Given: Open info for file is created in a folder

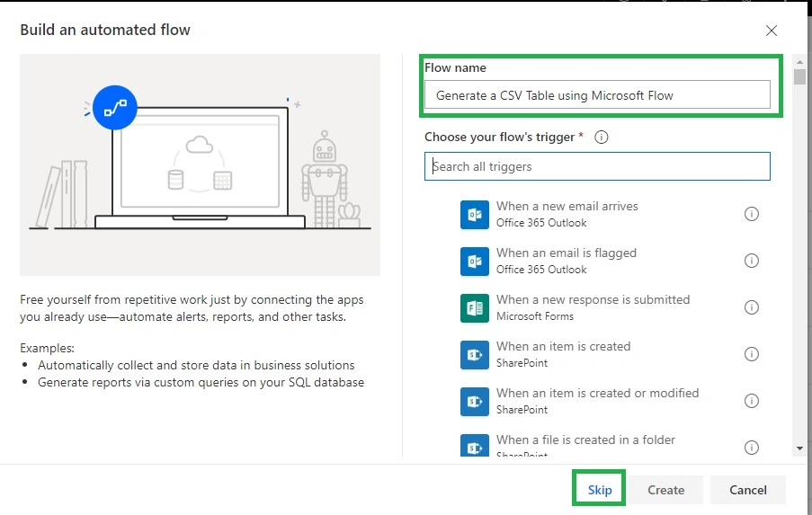Looking at the screenshot, I should [x=752, y=448].
